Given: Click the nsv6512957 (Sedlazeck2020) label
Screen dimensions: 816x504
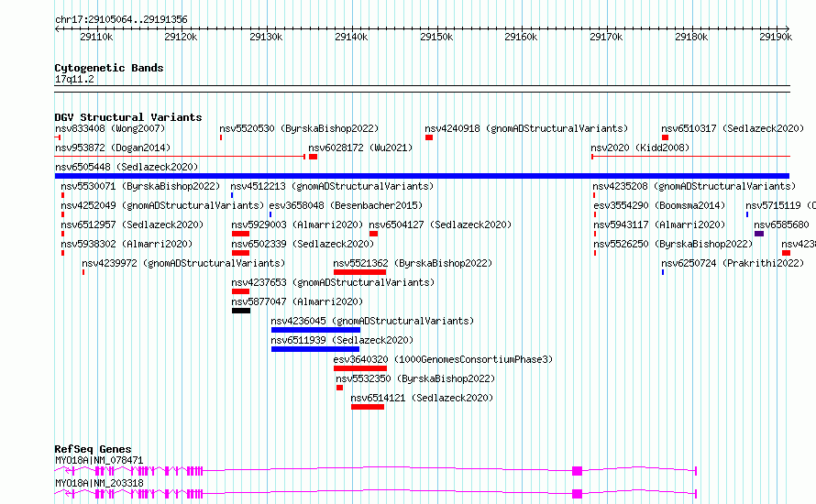Looking at the screenshot, I should 132,225.
